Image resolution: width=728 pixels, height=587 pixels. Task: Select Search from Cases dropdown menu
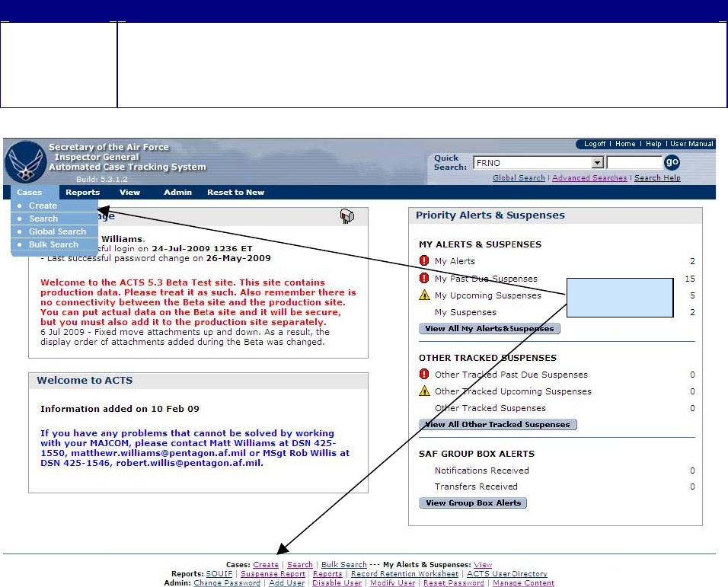pyautogui.click(x=43, y=219)
